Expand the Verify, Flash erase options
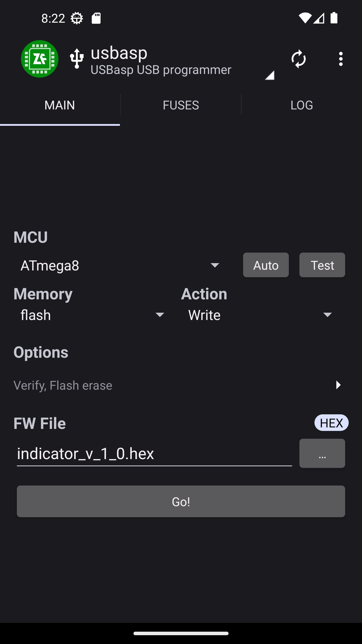 point(178,385)
